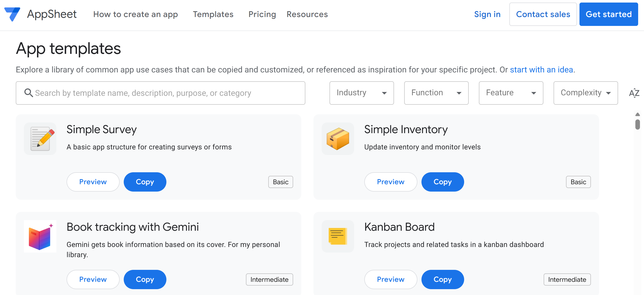Screen dimensions: 644x295
Task: Click the Basic tag on Simple Survey
Action: click(x=280, y=182)
